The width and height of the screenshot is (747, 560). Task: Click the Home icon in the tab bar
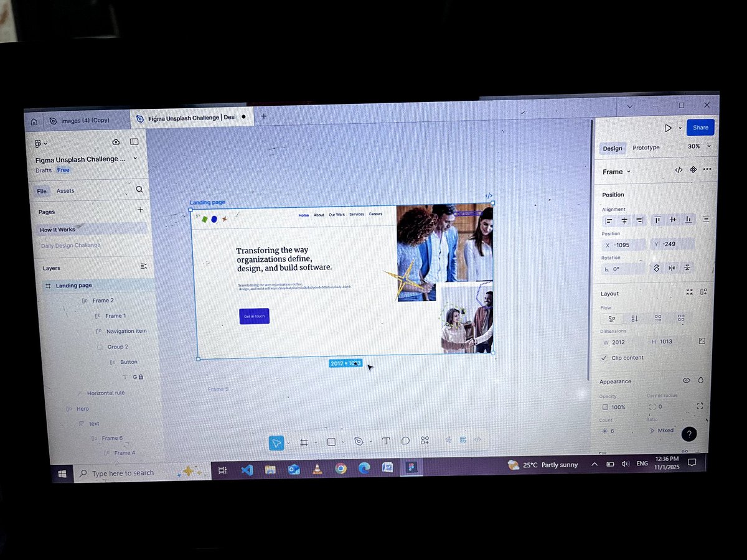(34, 122)
